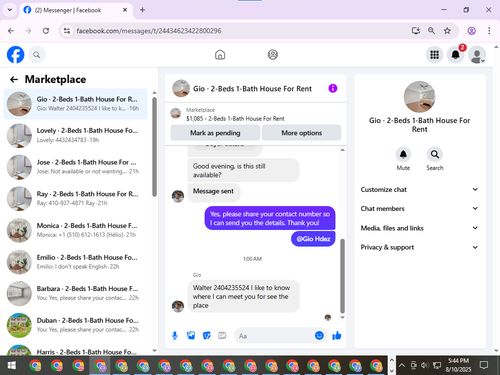
Task: Open notifications bell with badge
Action: (456, 55)
